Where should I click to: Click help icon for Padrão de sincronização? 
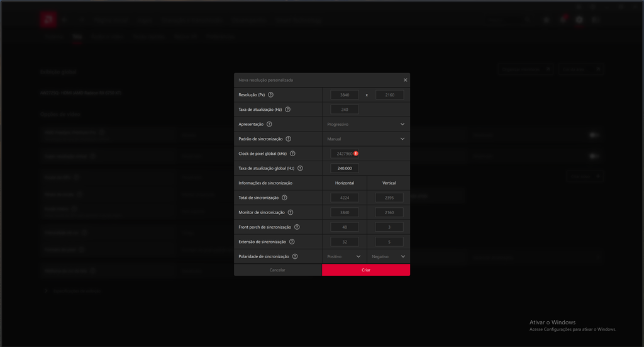tap(289, 139)
